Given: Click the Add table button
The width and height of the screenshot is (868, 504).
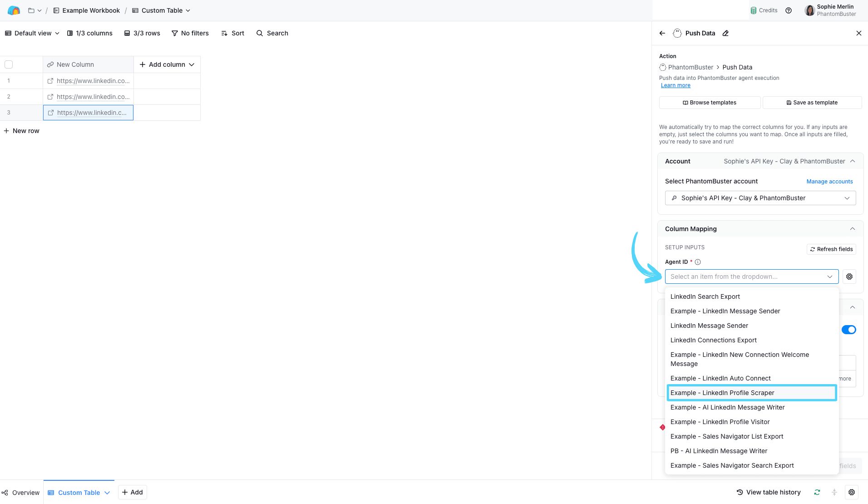Looking at the screenshot, I should [132, 492].
